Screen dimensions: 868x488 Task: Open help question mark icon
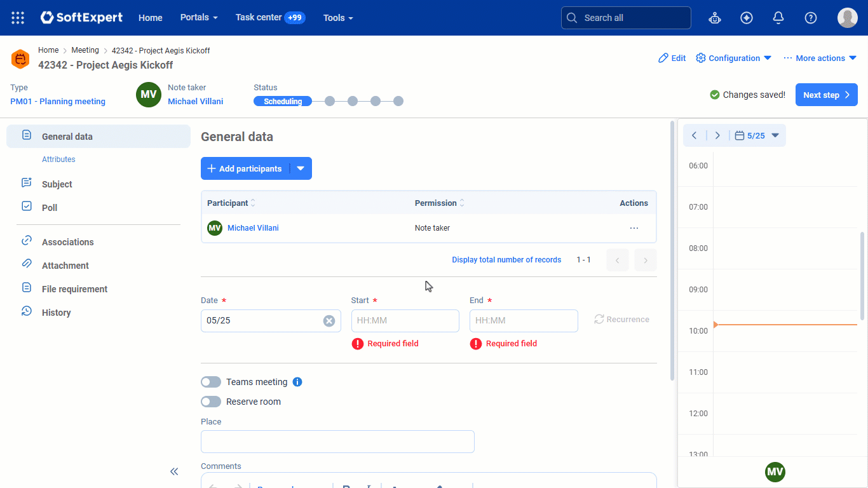(x=811, y=18)
